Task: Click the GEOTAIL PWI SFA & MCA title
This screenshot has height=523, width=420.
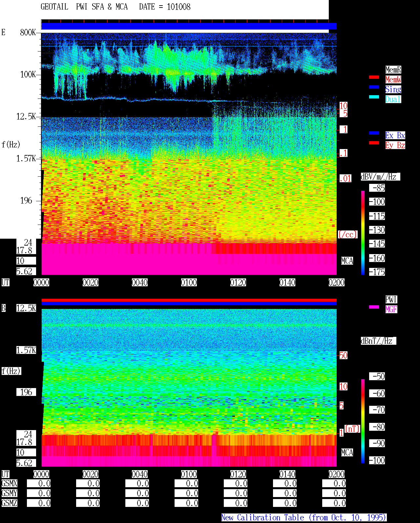Action: pos(84,7)
